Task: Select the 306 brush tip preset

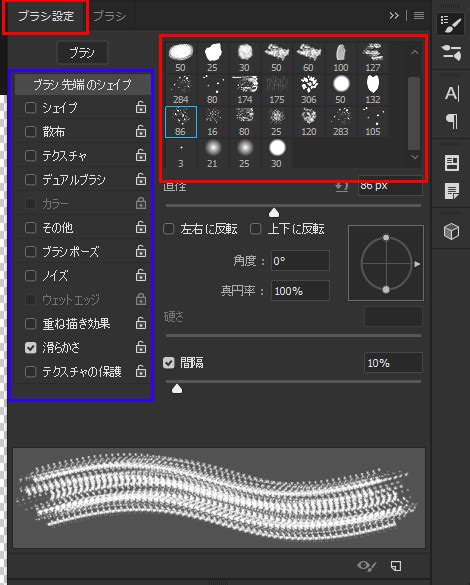Action: 309,90
